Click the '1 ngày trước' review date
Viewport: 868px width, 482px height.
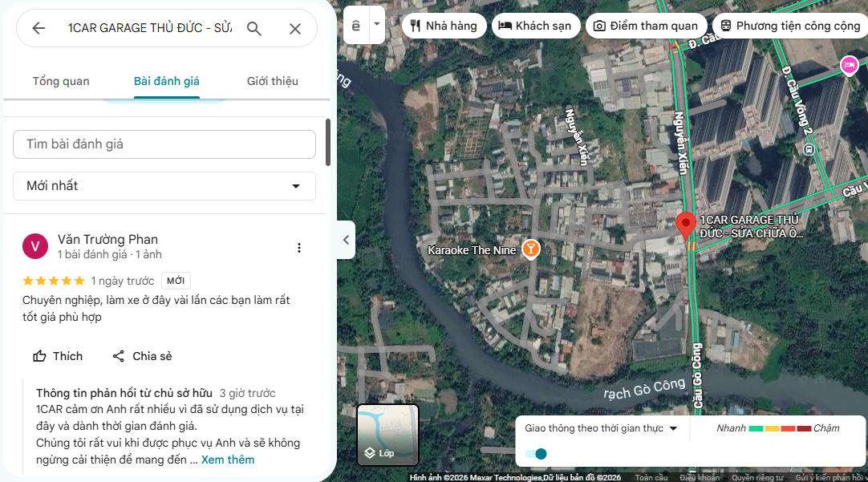(123, 282)
